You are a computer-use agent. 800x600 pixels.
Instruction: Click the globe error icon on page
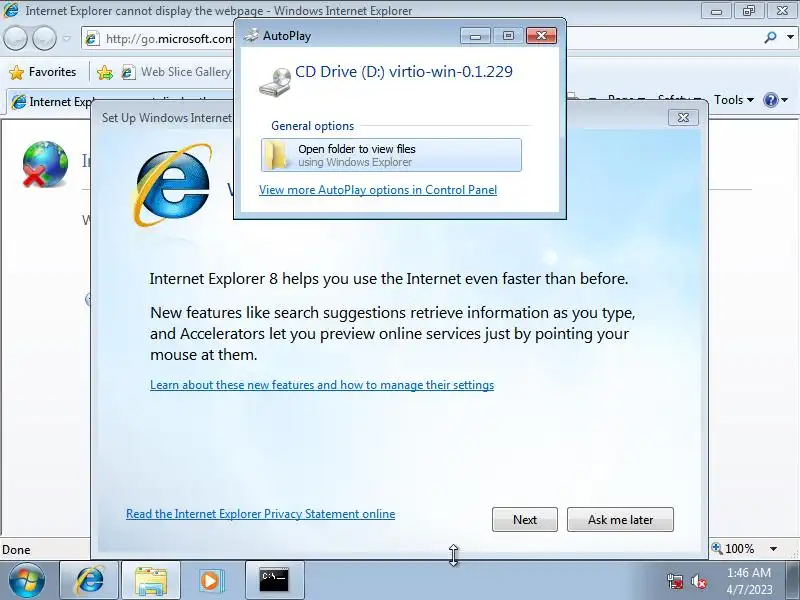[45, 164]
